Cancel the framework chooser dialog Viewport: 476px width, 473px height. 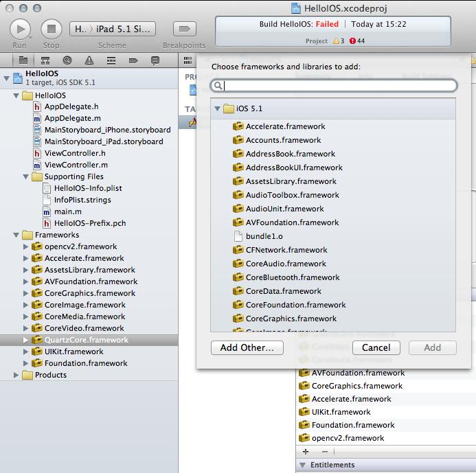click(x=376, y=347)
